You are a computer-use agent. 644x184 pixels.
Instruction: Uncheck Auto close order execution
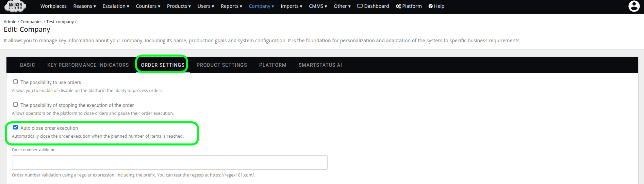[x=16, y=127]
